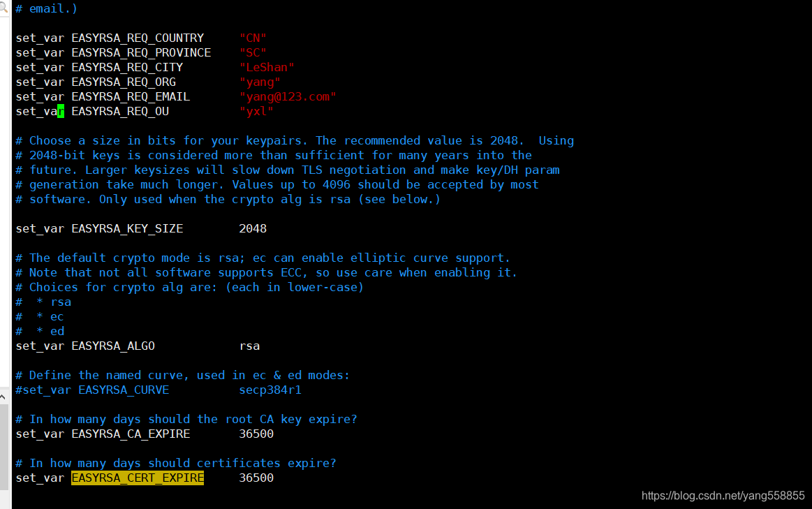
Task: Click the "# email.)" comment at top
Action: (x=47, y=9)
